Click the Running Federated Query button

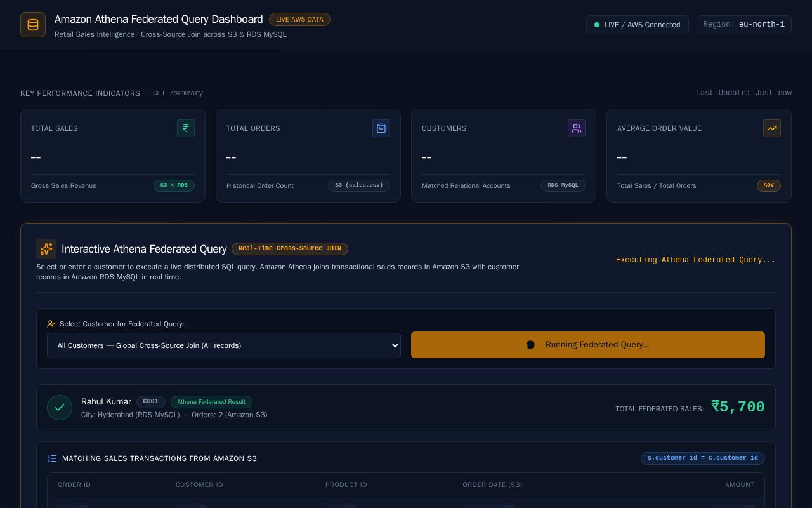pyautogui.click(x=588, y=345)
